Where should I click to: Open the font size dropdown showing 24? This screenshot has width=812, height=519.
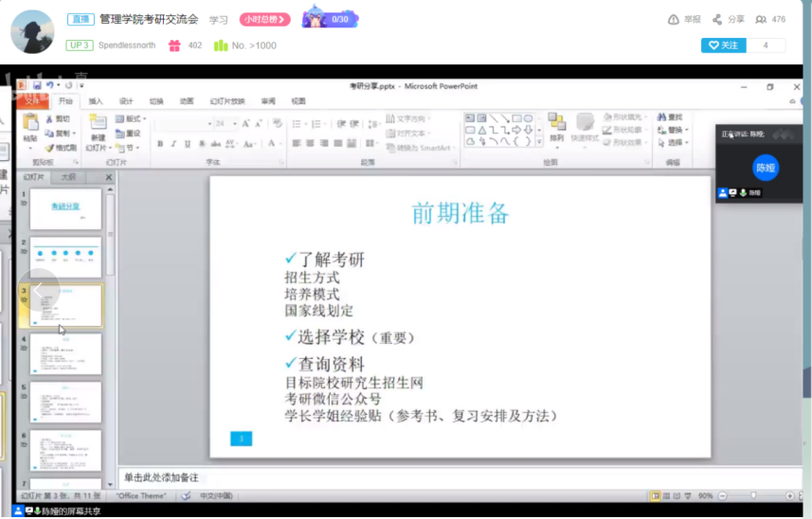233,123
